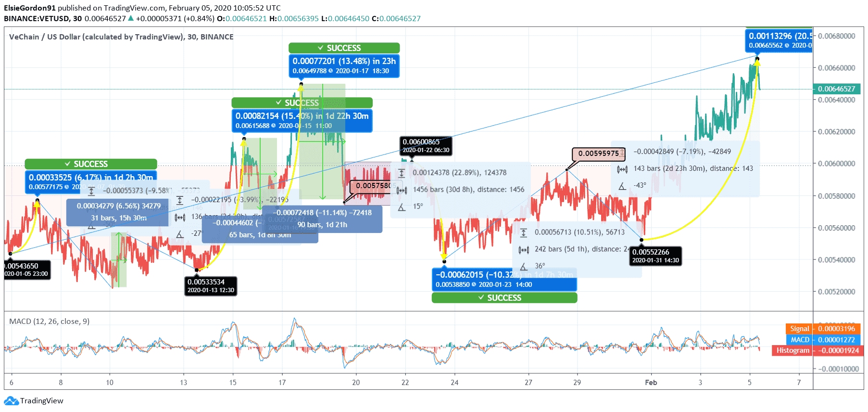Image resolution: width=868 pixels, height=412 pixels.
Task: Click the angle icon beside -43°
Action: pyautogui.click(x=622, y=186)
